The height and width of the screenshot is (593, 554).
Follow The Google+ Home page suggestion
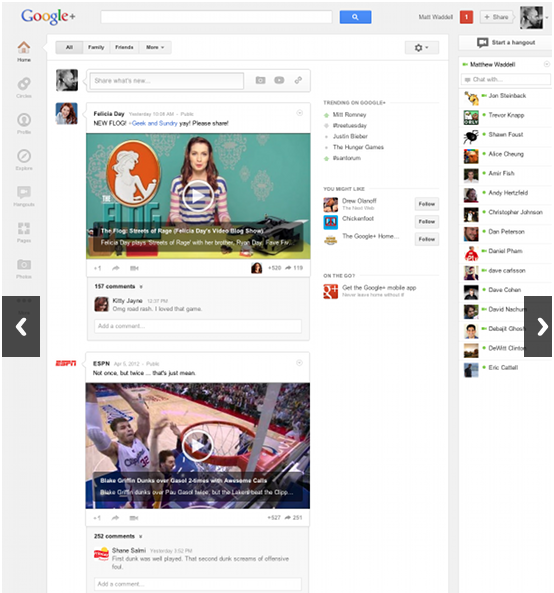pos(427,239)
